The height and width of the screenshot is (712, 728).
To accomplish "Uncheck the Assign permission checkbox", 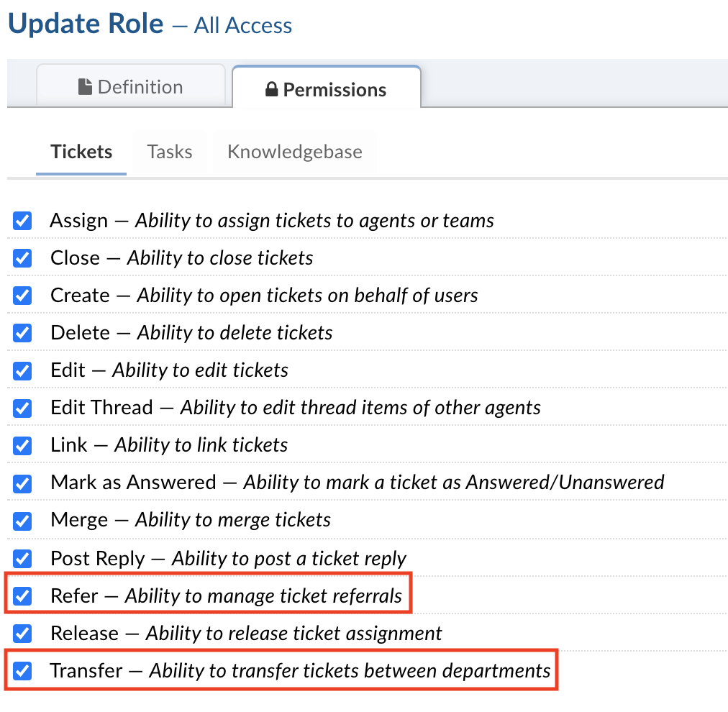I will tap(23, 221).
